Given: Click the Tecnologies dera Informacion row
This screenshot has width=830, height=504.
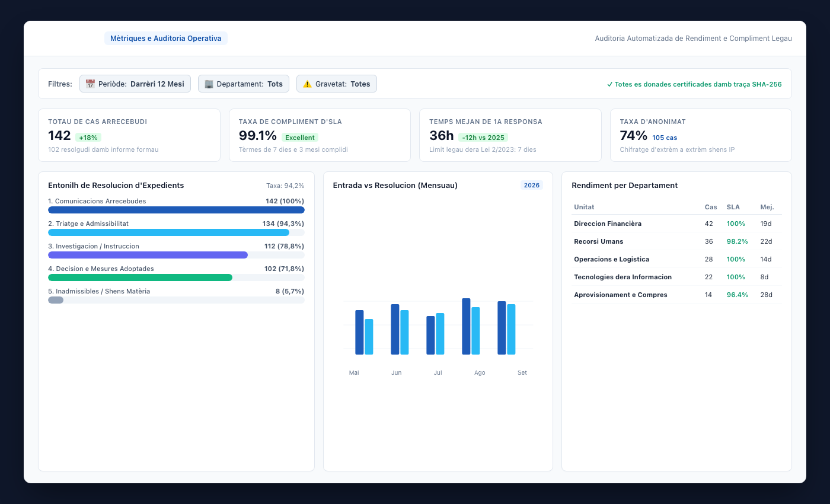Looking at the screenshot, I should (x=676, y=277).
